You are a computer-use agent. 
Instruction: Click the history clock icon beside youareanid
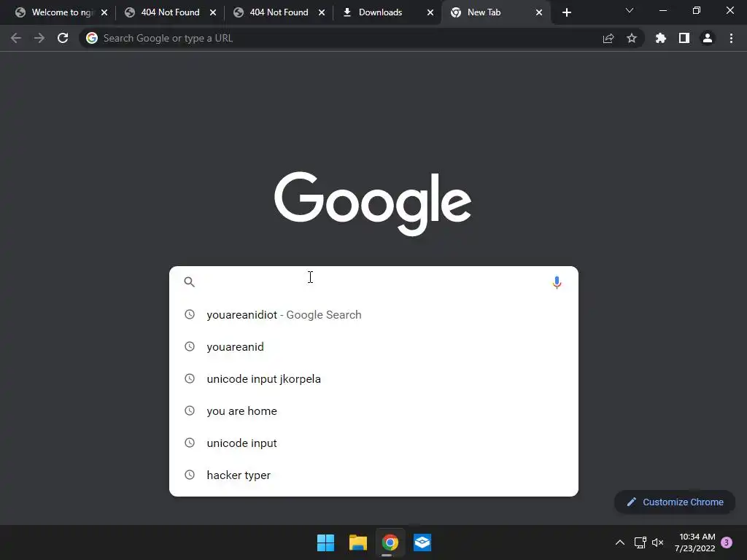(x=190, y=346)
